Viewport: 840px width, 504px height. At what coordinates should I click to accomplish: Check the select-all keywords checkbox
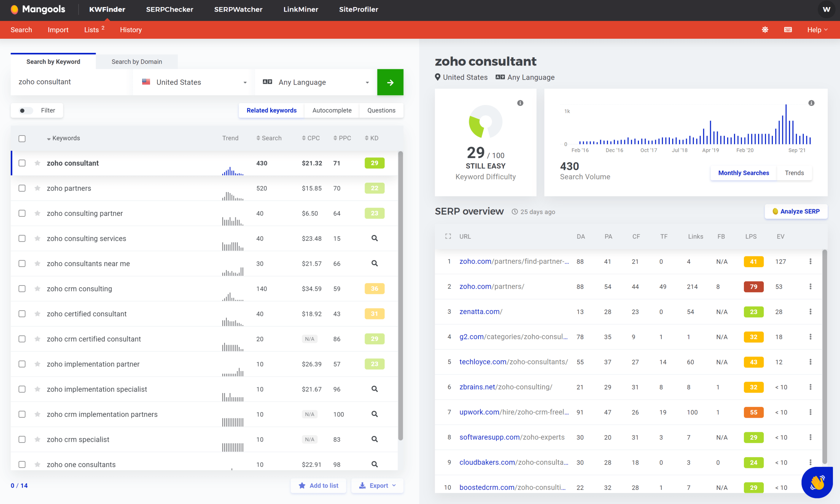22,138
